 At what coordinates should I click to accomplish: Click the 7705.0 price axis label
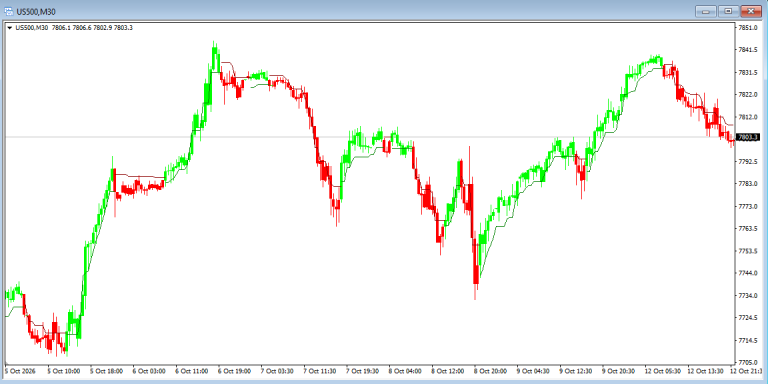click(x=748, y=362)
